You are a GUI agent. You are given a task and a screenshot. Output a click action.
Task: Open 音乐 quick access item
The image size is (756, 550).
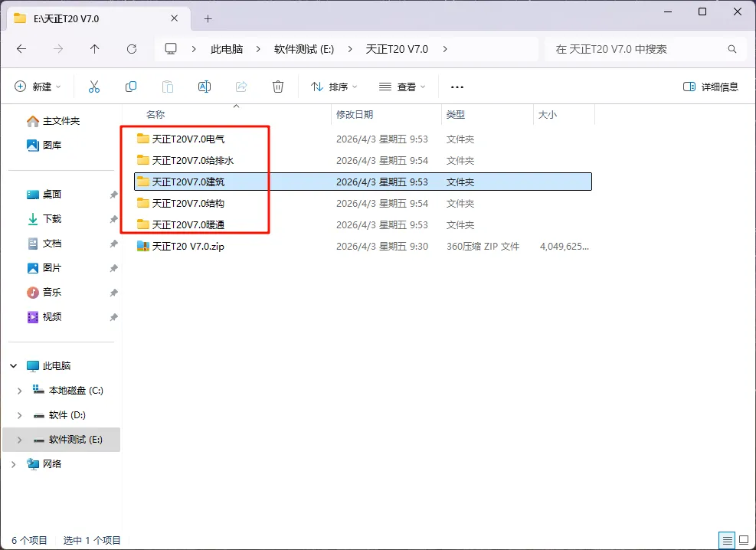pos(44,292)
